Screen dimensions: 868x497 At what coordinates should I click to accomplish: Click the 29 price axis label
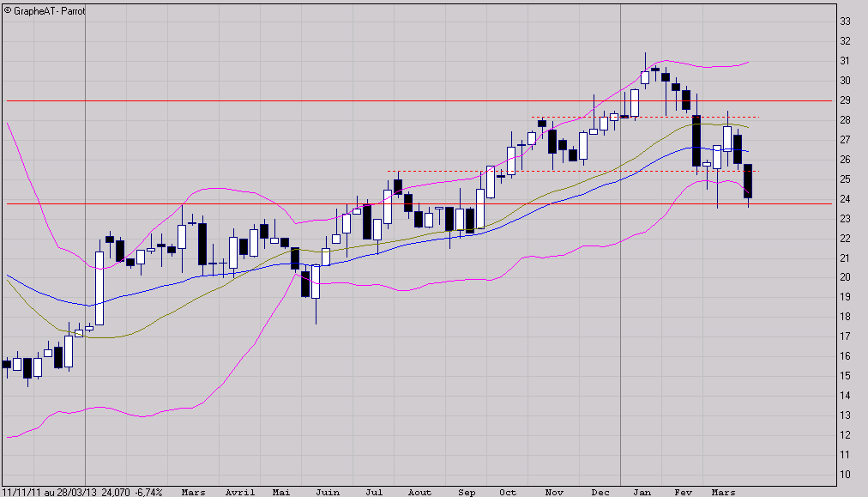click(x=846, y=100)
